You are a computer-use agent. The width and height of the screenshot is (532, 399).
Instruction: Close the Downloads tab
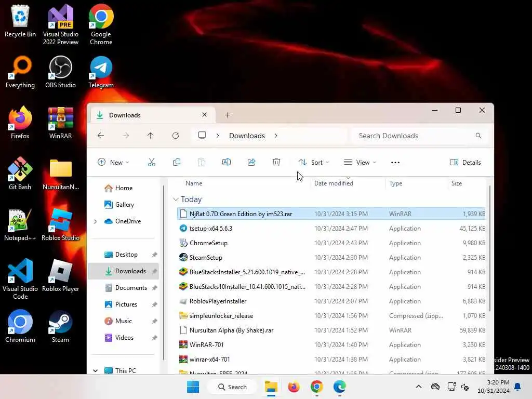click(204, 115)
